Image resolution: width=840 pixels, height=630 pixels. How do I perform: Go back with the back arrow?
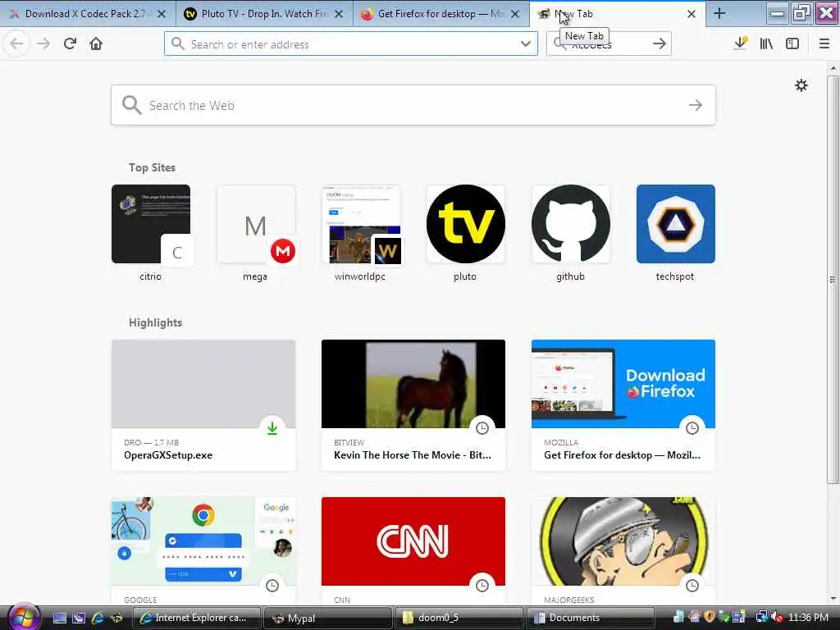pyautogui.click(x=16, y=43)
